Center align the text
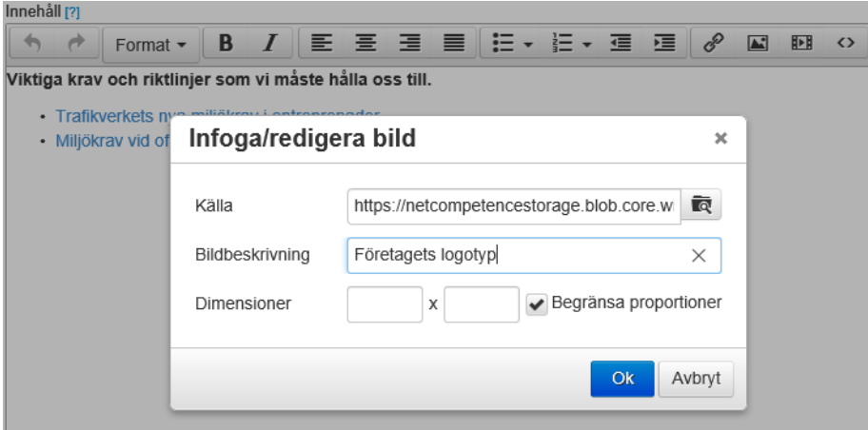Screen dimensions: 868x430 click(365, 44)
